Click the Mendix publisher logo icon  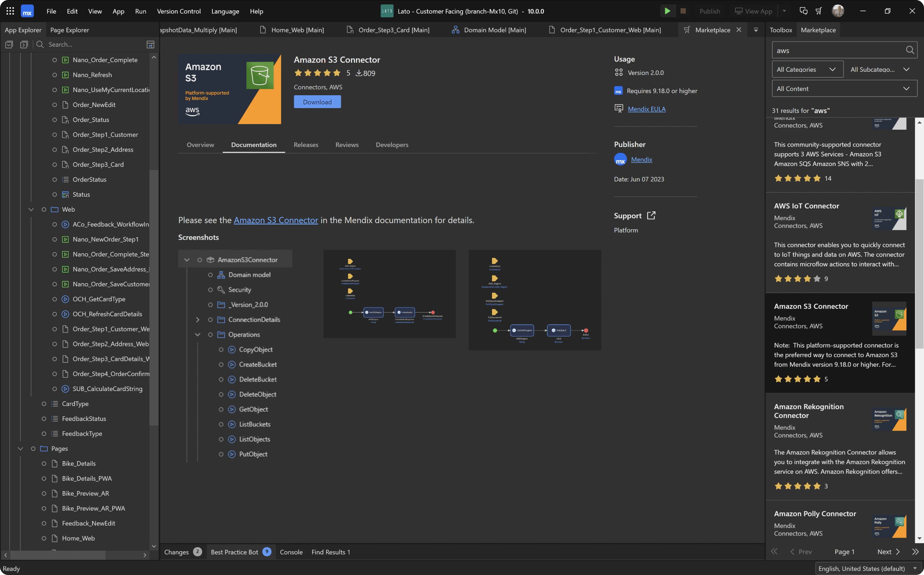pos(620,159)
